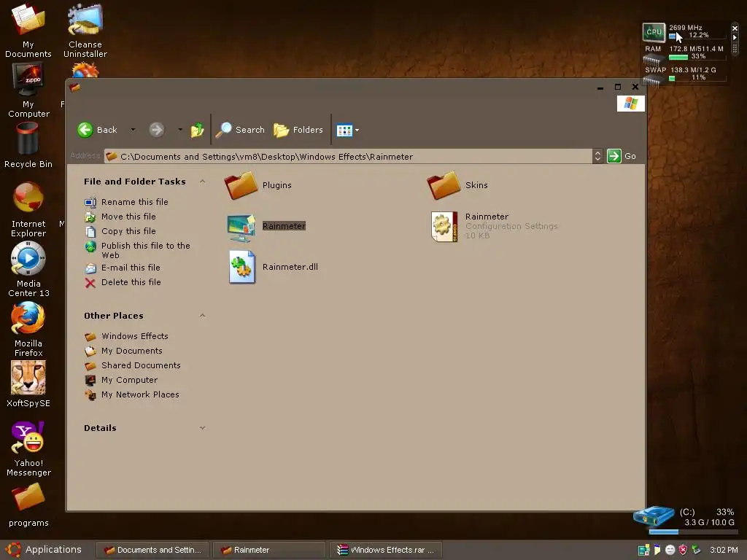Viewport: 747px width, 560px height.
Task: Go up one folder level
Action: 197,130
